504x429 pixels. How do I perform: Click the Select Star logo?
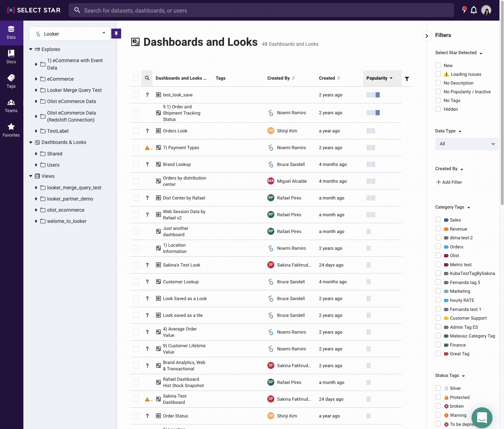click(x=34, y=10)
